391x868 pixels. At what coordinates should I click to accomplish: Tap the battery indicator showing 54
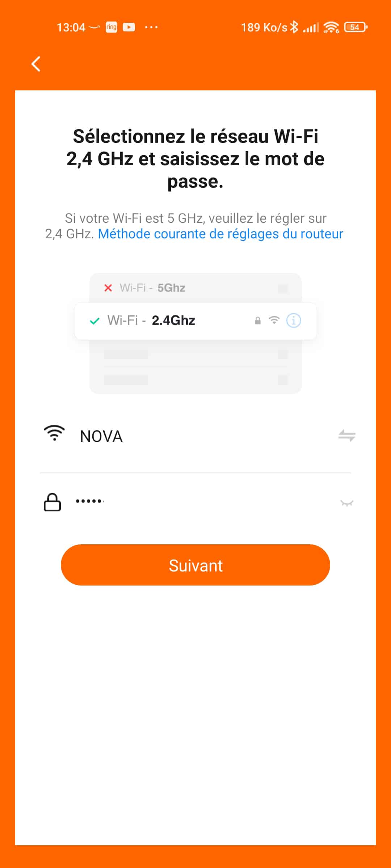tap(356, 27)
